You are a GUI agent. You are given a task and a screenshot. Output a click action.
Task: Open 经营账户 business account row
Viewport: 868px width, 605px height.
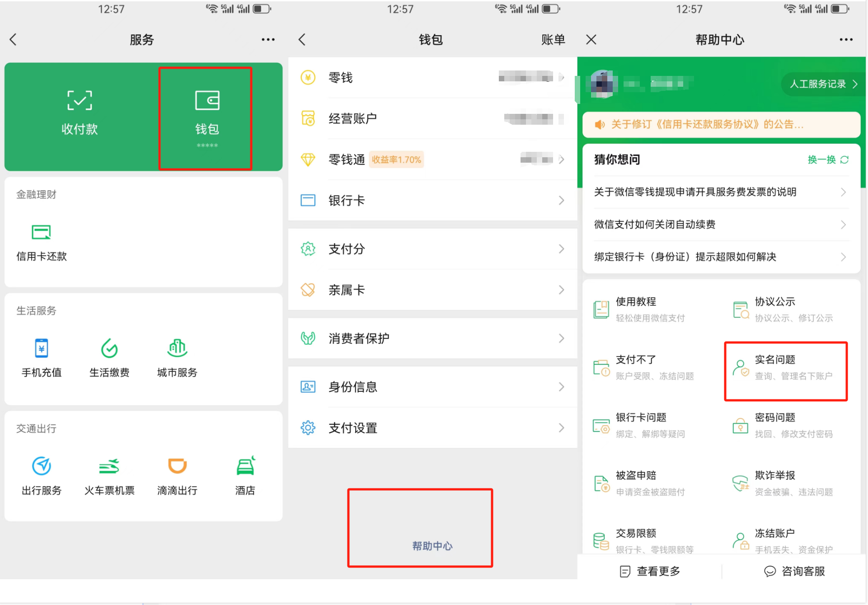coord(433,118)
